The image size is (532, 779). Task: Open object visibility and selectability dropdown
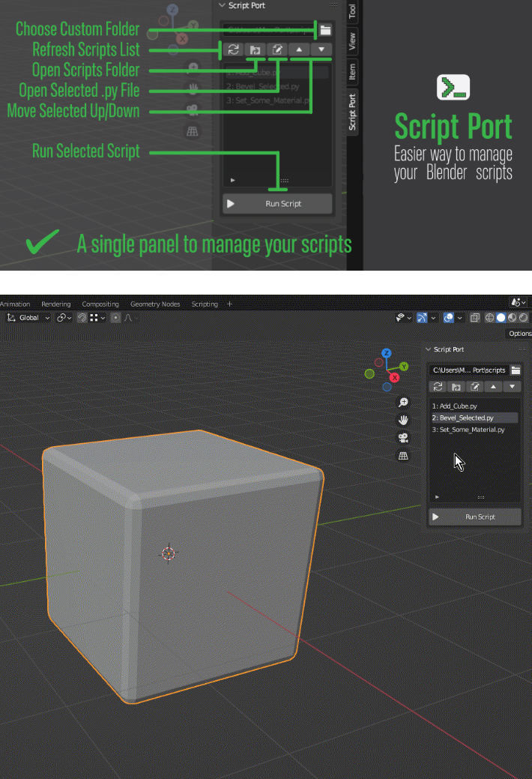tap(403, 317)
